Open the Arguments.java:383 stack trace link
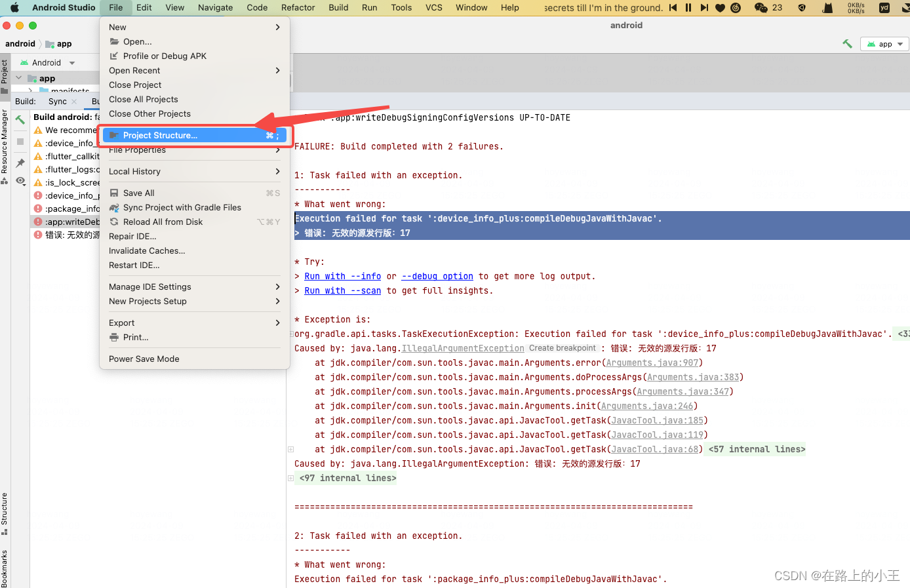Viewport: 910px width, 588px height. 693,377
